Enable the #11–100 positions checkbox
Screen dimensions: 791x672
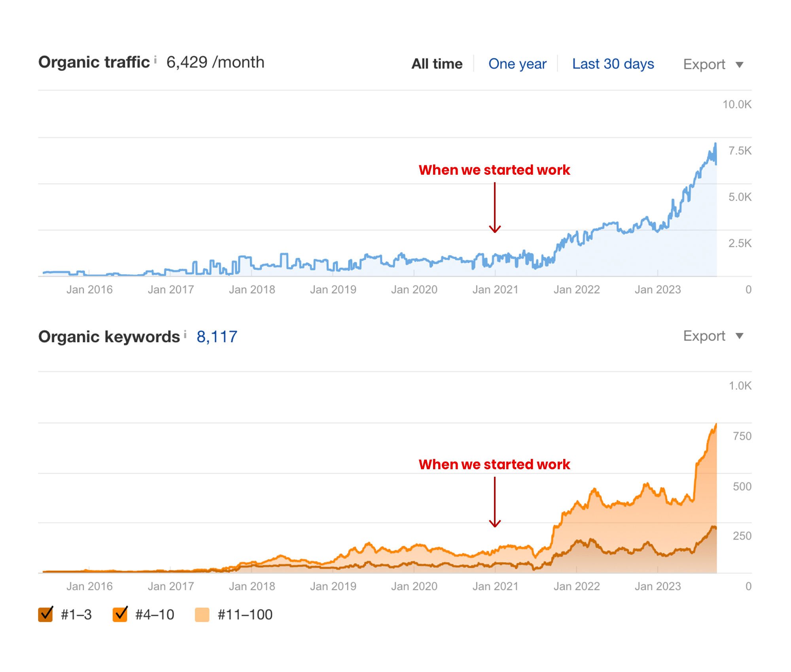pyautogui.click(x=202, y=615)
